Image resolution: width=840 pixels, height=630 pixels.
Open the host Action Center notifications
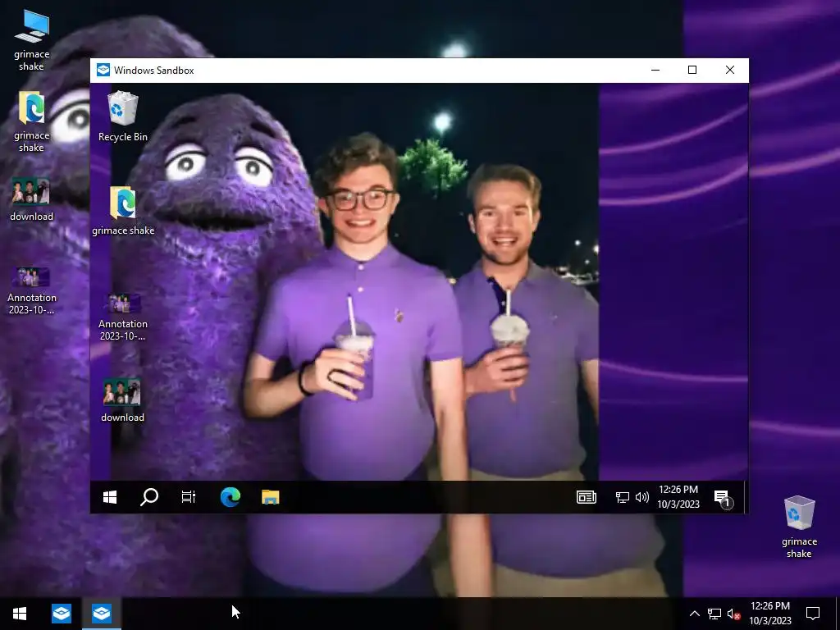[x=813, y=613]
